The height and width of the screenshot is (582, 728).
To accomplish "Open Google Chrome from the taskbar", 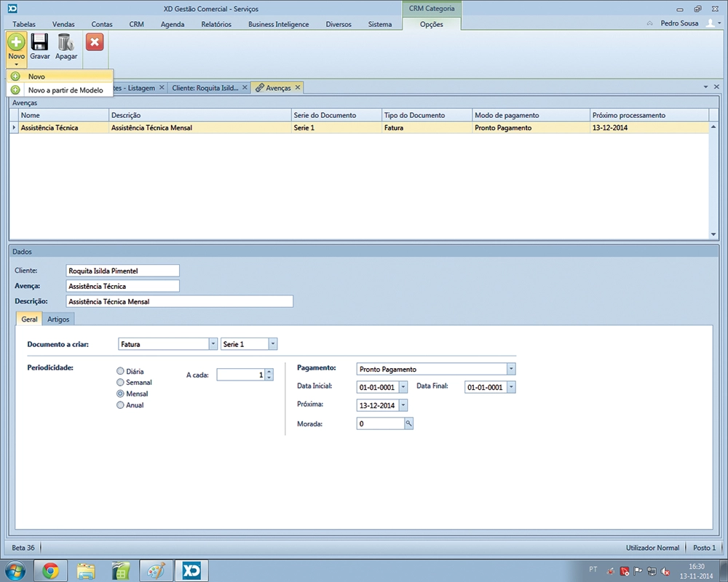I will coord(50,570).
